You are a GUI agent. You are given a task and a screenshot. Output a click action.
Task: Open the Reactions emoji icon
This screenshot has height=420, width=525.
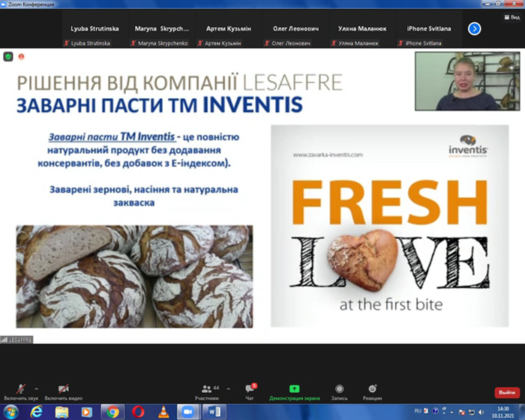click(372, 388)
